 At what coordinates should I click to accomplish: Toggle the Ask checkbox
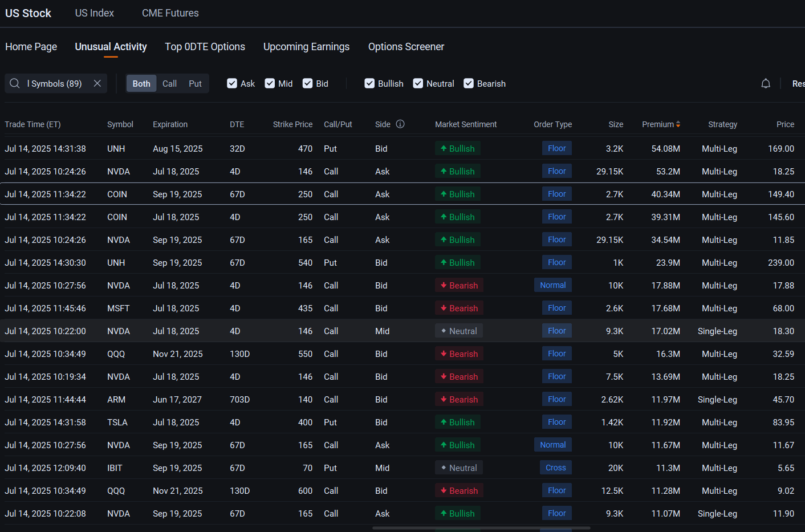coord(232,83)
